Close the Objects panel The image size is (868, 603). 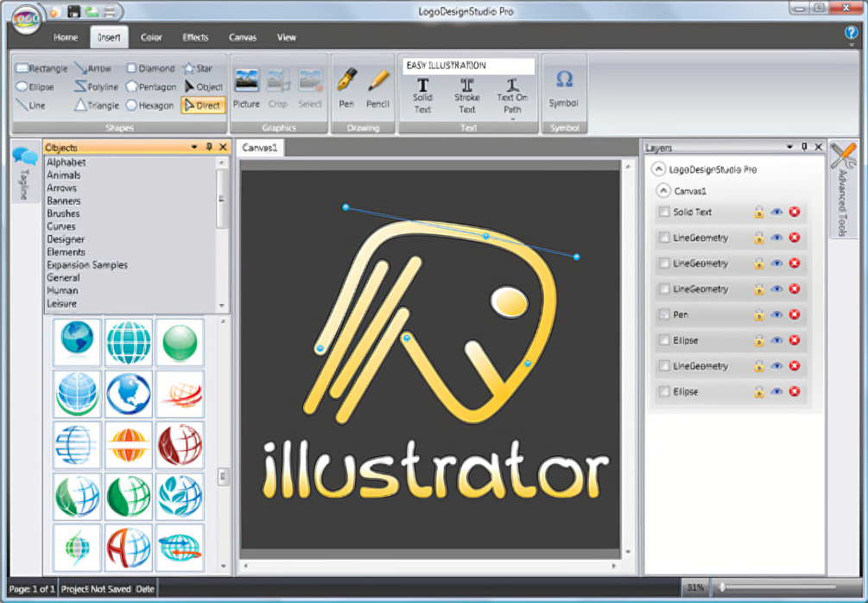coord(223,147)
